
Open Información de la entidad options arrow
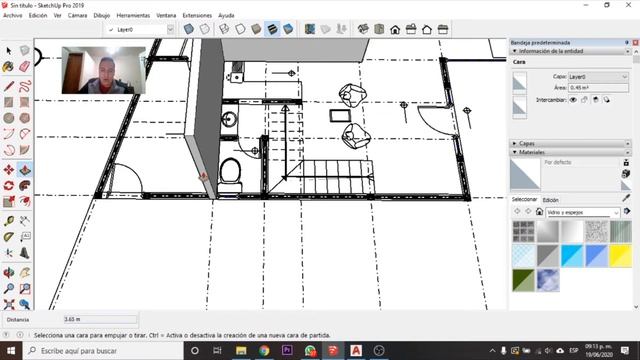click(627, 51)
